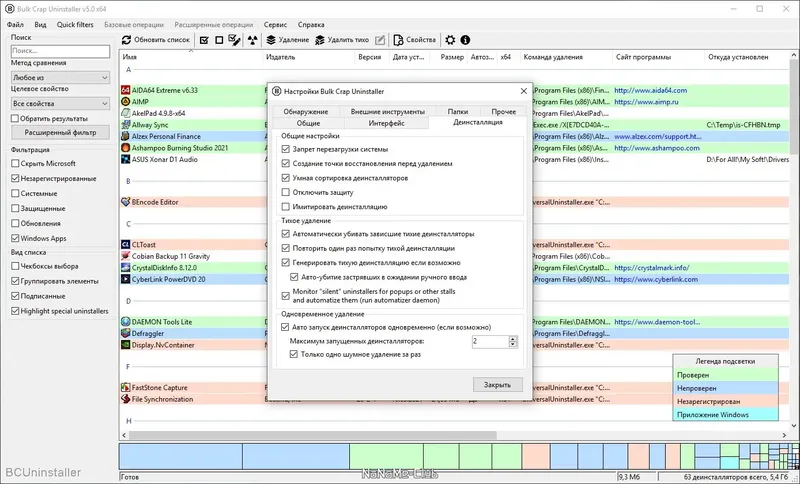Click the File Synchronization icon
800x484 pixels.
126,399
